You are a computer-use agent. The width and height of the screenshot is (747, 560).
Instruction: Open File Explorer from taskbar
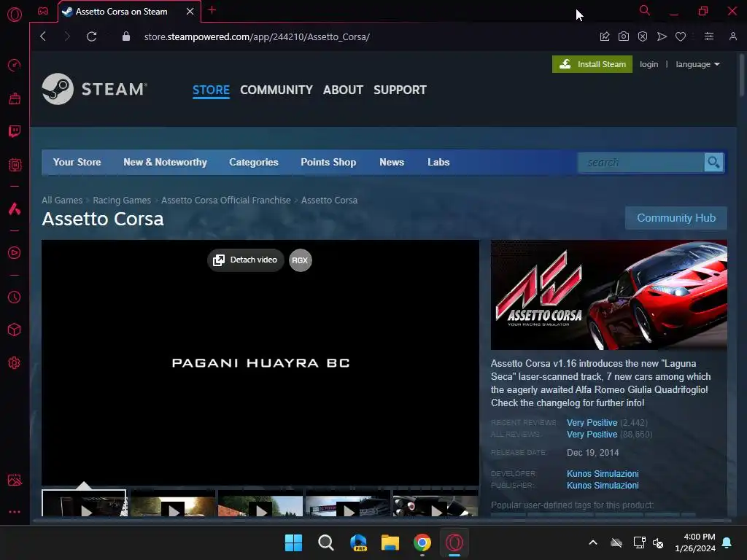coord(390,542)
